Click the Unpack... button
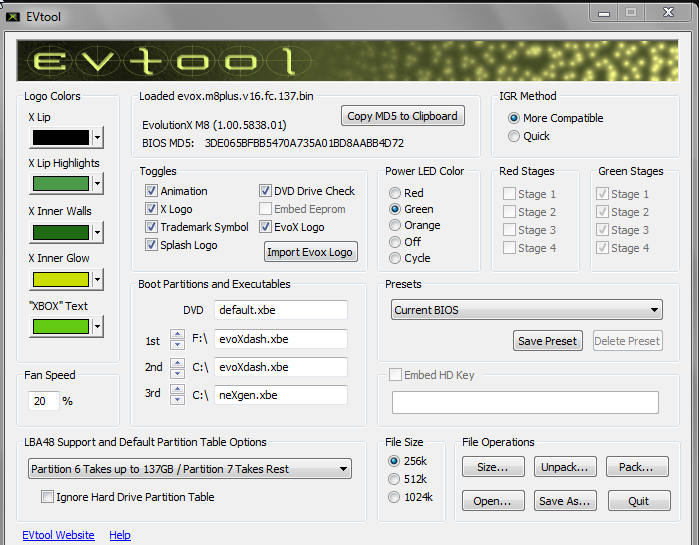The width and height of the screenshot is (699, 545). pyautogui.click(x=565, y=467)
